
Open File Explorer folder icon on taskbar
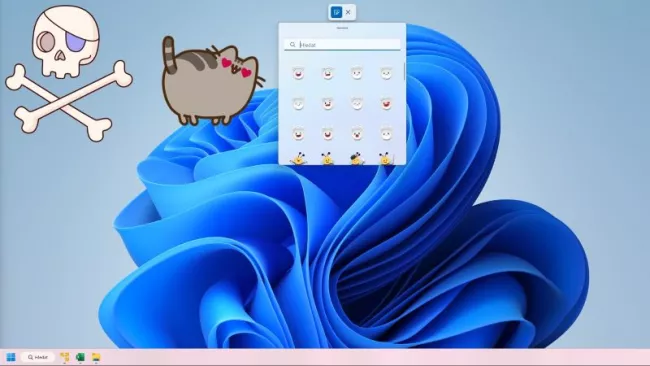click(96, 357)
